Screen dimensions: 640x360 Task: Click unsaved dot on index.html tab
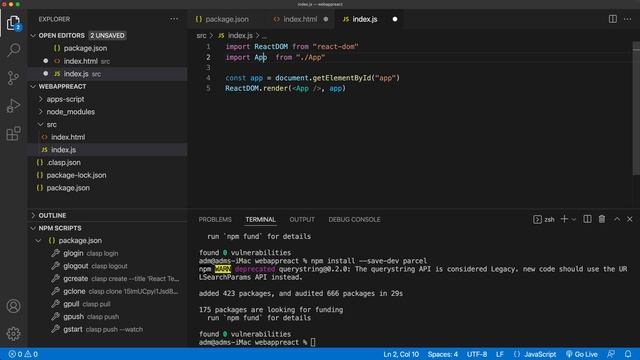coord(326,19)
